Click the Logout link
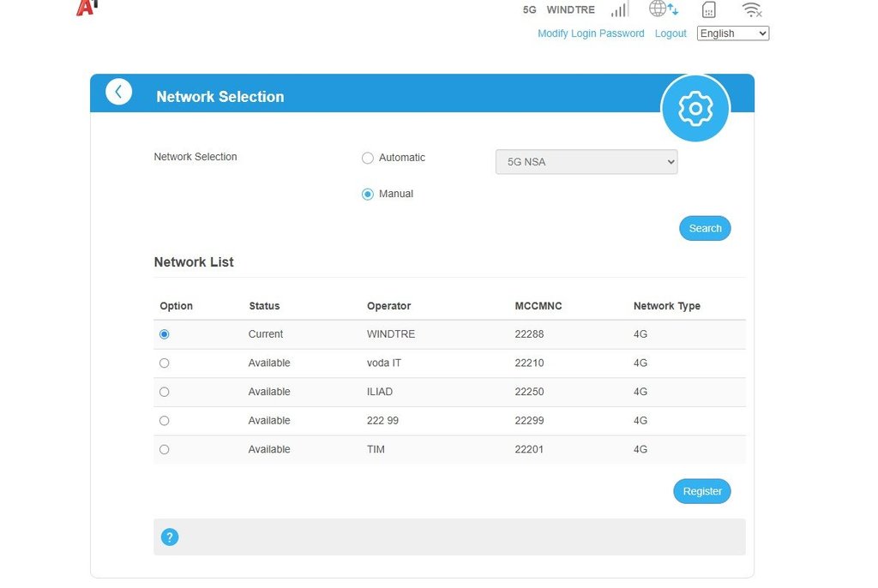 pos(671,33)
